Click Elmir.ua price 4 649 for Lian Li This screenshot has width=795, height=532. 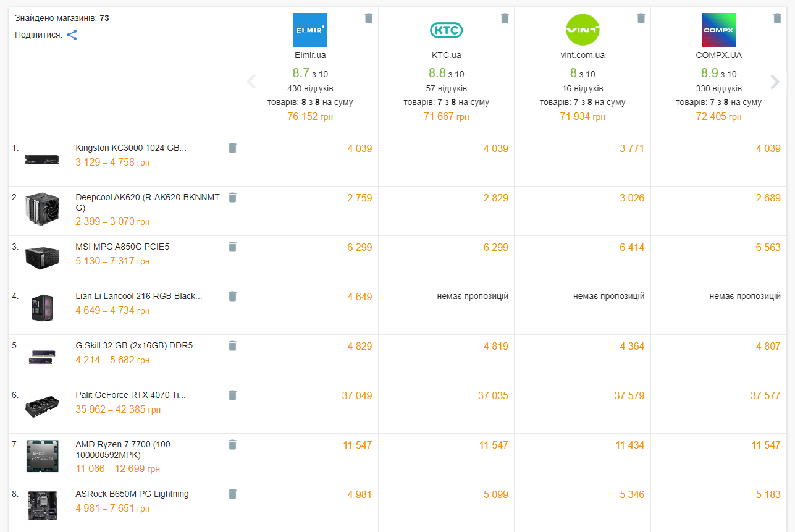360,297
